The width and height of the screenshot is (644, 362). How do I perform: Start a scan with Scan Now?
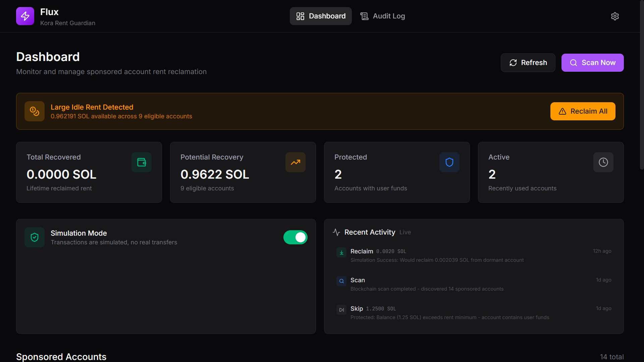[592, 63]
